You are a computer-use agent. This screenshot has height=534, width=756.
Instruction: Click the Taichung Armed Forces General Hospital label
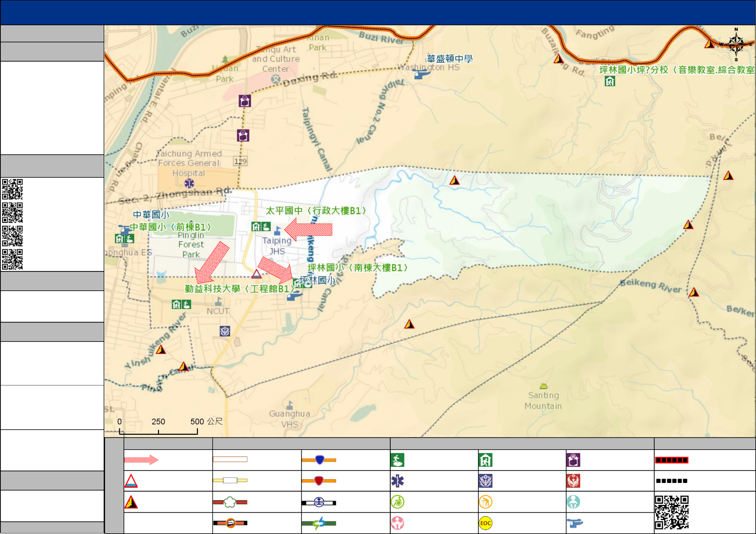189,163
